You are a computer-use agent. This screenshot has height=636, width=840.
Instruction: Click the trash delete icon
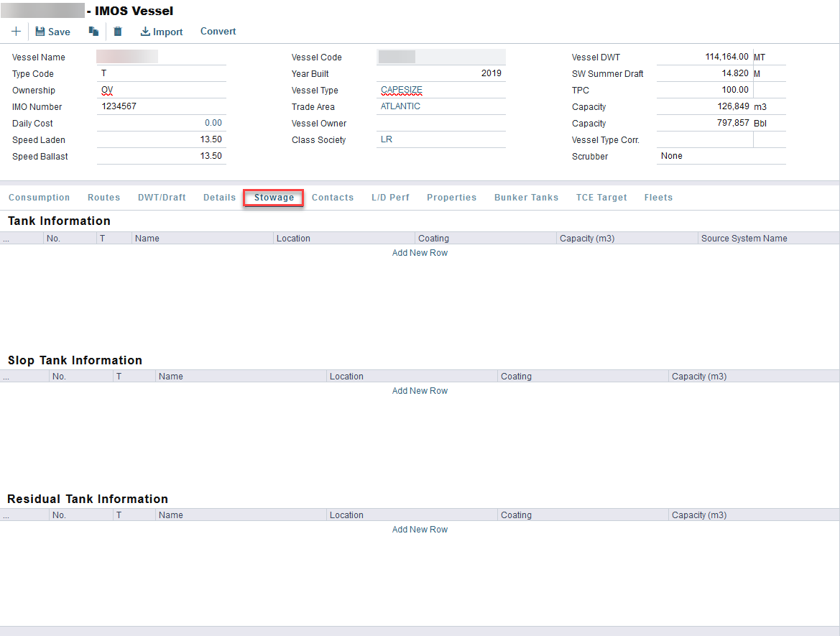118,32
